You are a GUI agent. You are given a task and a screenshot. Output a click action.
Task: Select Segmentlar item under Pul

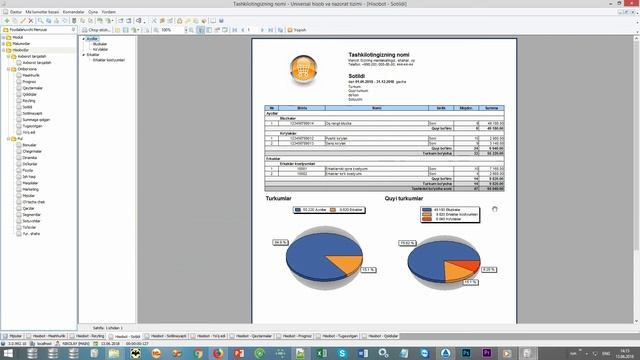[31, 215]
